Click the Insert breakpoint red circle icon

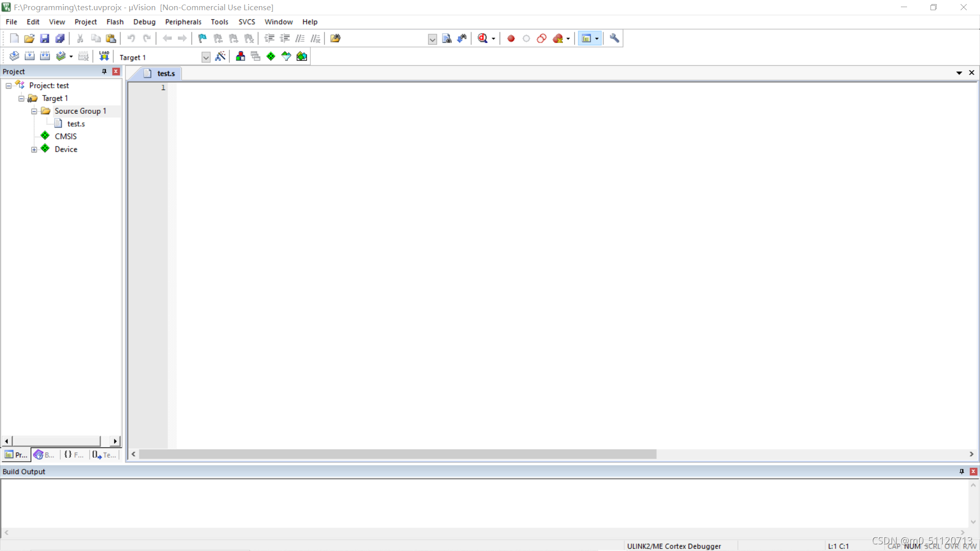pos(511,38)
